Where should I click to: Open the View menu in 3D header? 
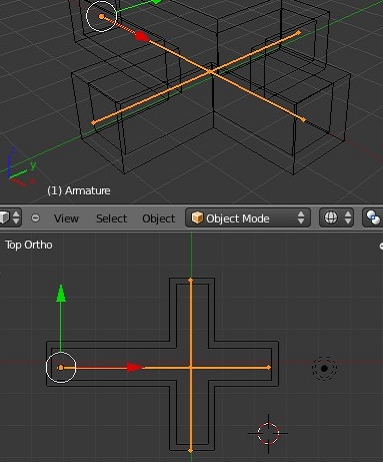(66, 218)
